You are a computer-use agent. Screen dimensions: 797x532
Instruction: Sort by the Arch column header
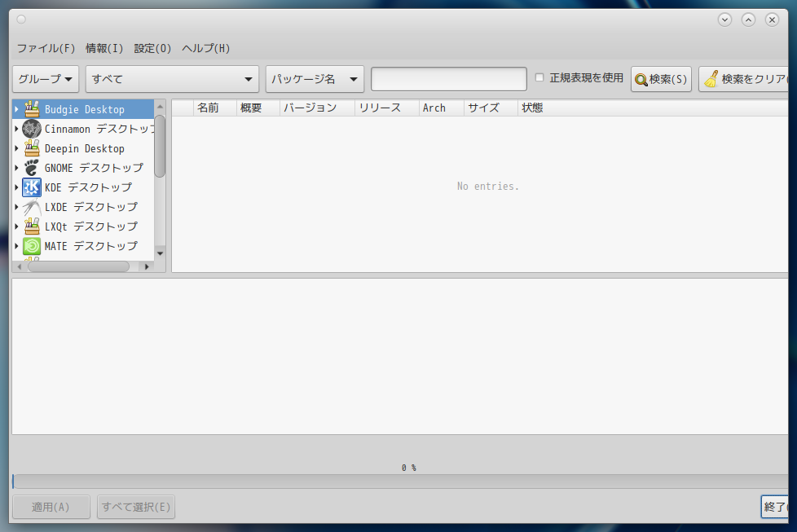pos(441,108)
